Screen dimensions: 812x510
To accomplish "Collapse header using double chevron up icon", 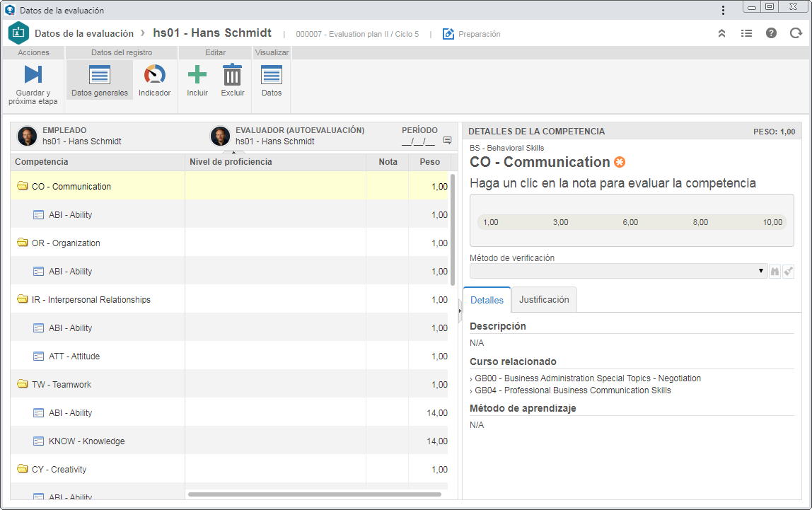I will (x=721, y=33).
